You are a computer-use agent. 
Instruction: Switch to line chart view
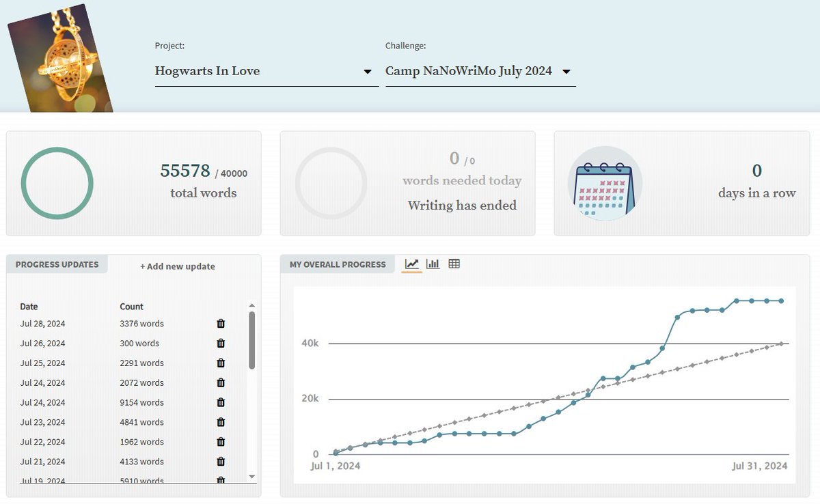pos(412,264)
